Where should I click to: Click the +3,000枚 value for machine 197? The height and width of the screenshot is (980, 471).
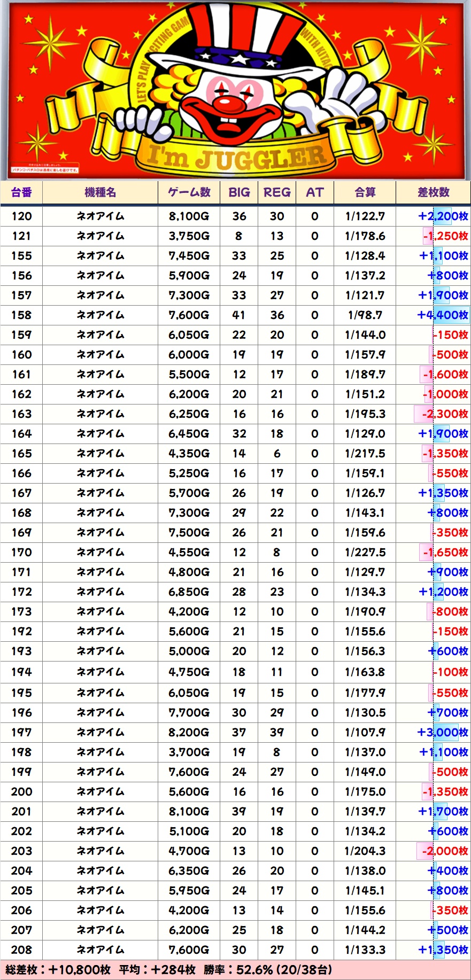coord(443,733)
